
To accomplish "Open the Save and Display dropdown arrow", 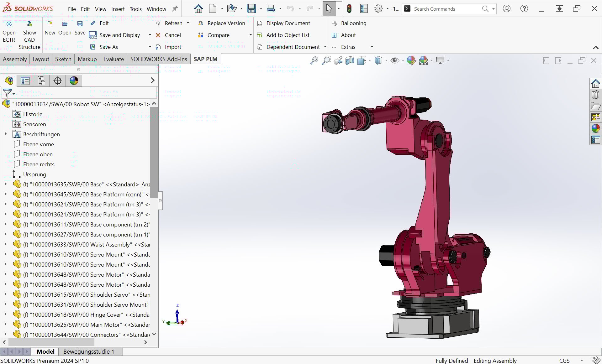I will (150, 35).
